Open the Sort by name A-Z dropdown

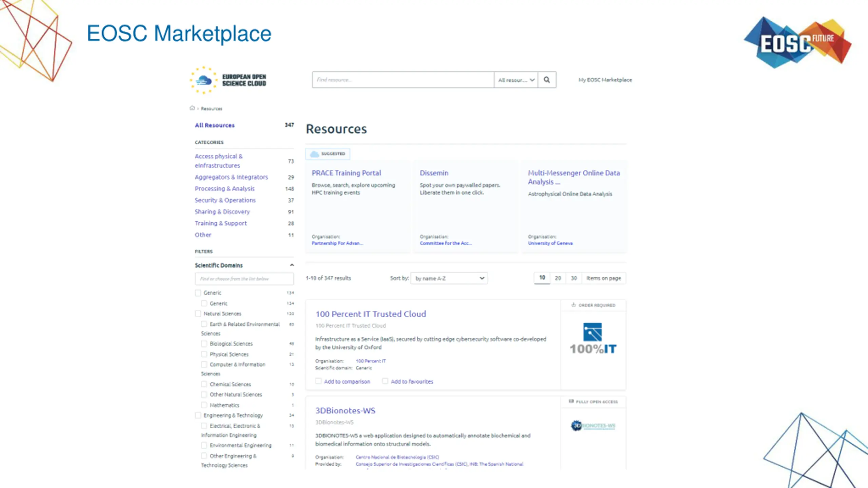[449, 278]
